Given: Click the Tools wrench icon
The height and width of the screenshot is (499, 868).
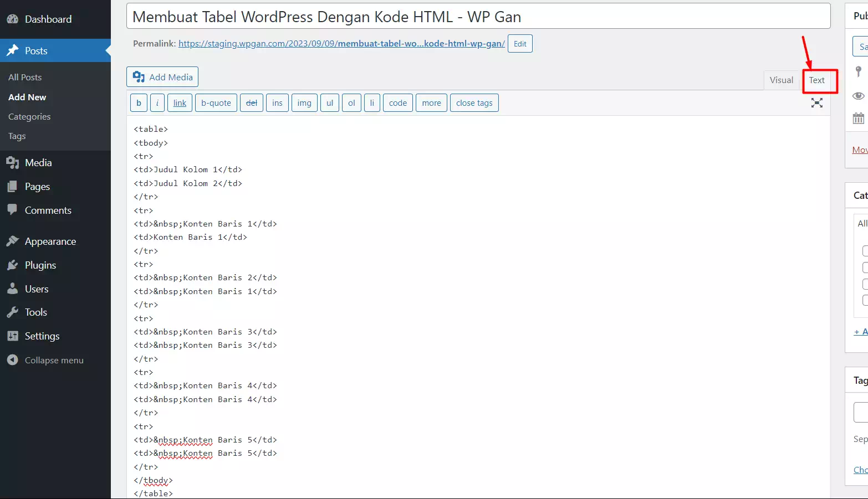Looking at the screenshot, I should [13, 312].
